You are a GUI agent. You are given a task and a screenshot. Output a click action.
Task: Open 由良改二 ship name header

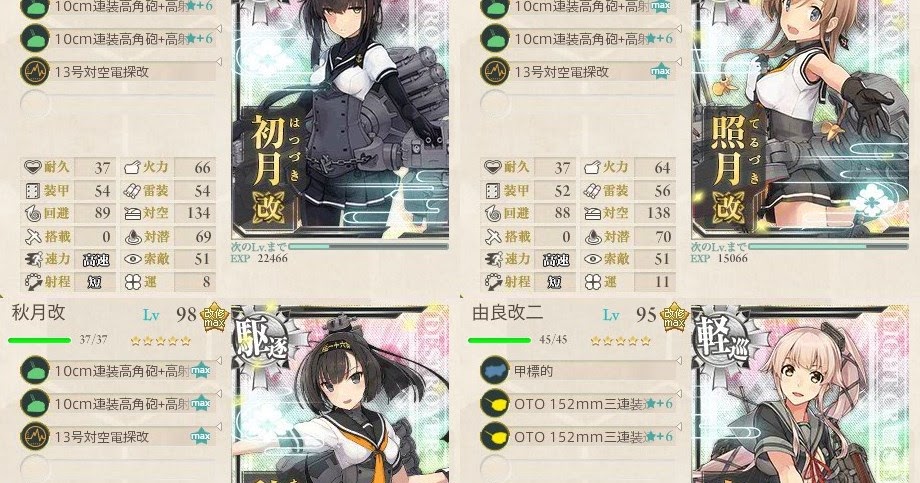coord(507,313)
